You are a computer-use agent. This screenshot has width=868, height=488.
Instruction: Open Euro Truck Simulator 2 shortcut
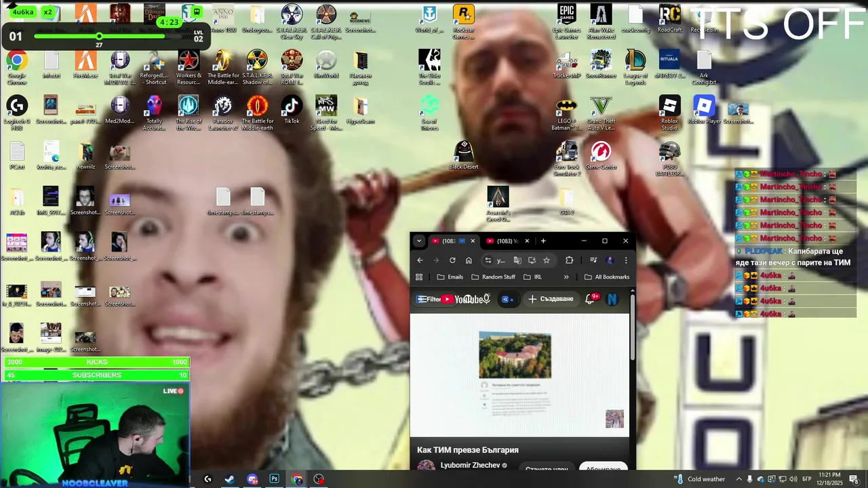click(x=567, y=159)
